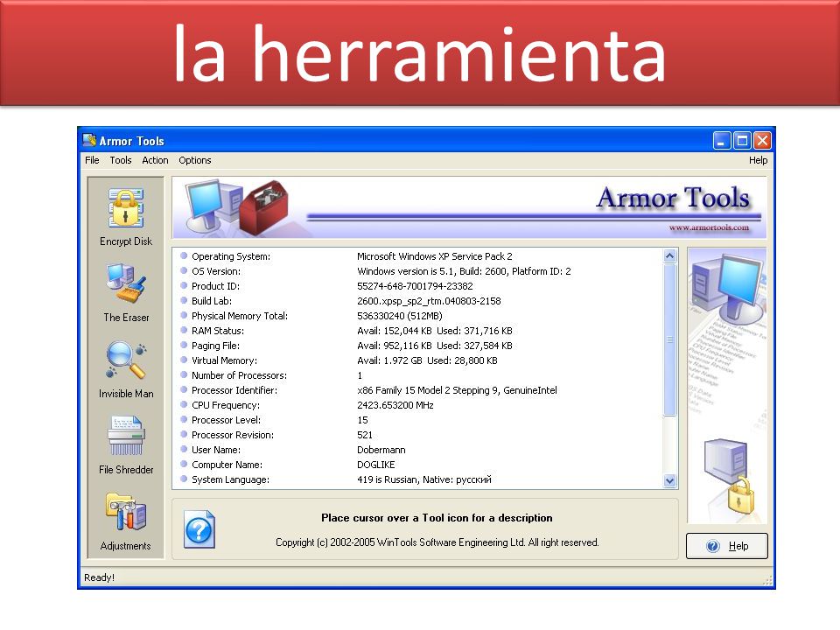The width and height of the screenshot is (840, 630).
Task: Start the File Shredder tool
Action: pyautogui.click(x=126, y=445)
